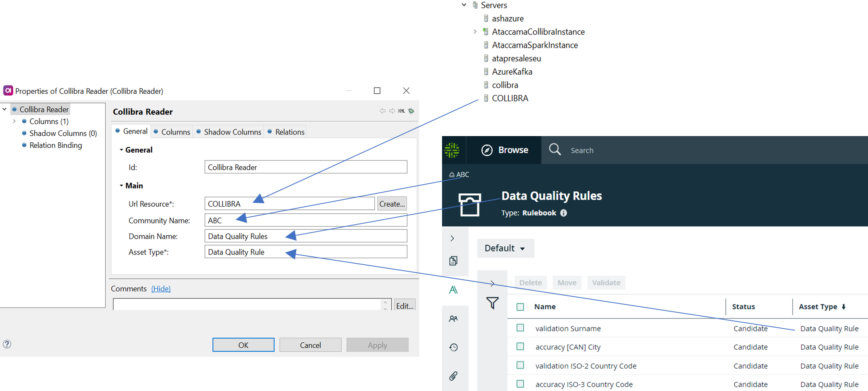Open the Default view dropdown

[x=505, y=248]
